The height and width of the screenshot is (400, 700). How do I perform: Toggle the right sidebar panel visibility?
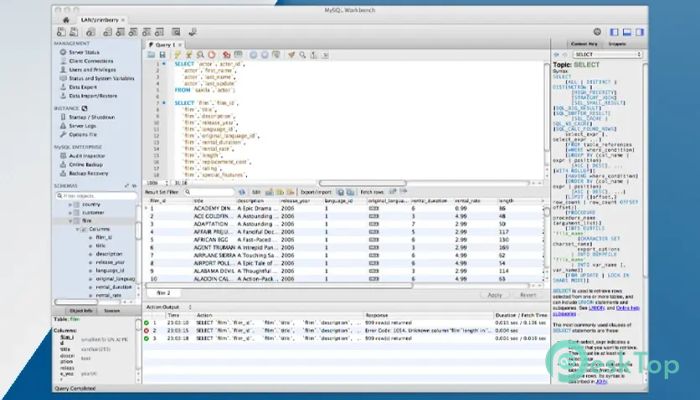click(639, 32)
